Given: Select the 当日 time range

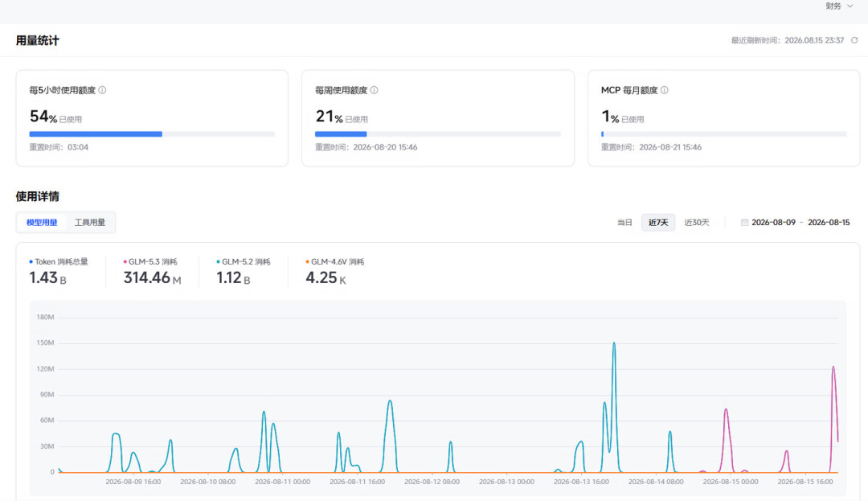Looking at the screenshot, I should coord(624,223).
